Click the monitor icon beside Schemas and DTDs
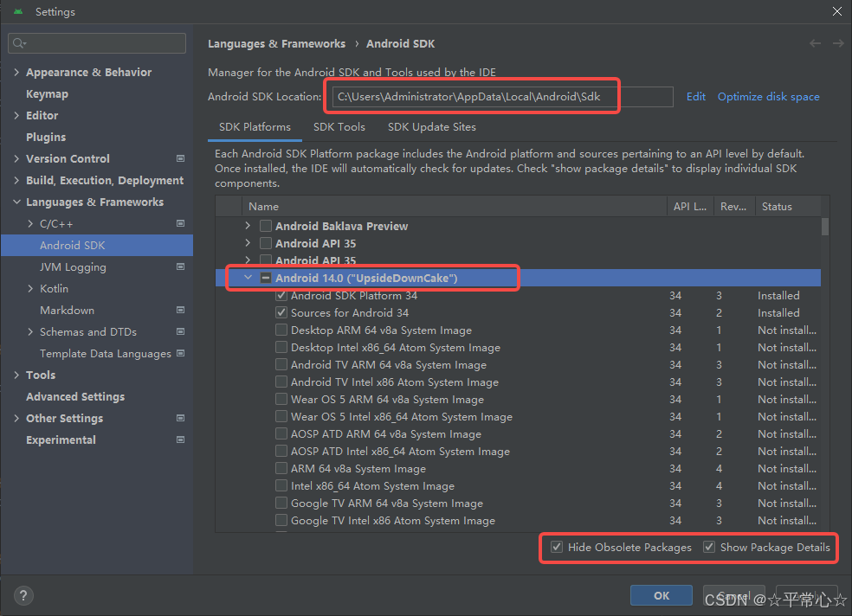The image size is (852, 616). coord(180,331)
